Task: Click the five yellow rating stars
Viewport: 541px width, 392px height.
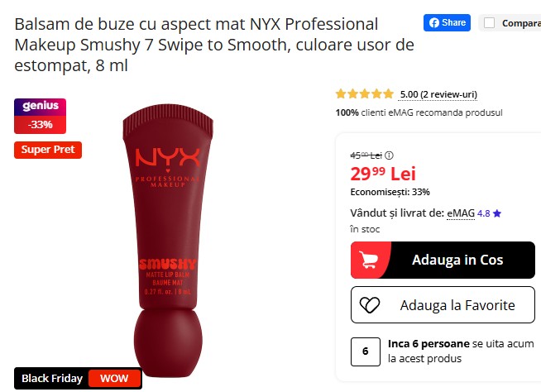Action: pos(364,93)
